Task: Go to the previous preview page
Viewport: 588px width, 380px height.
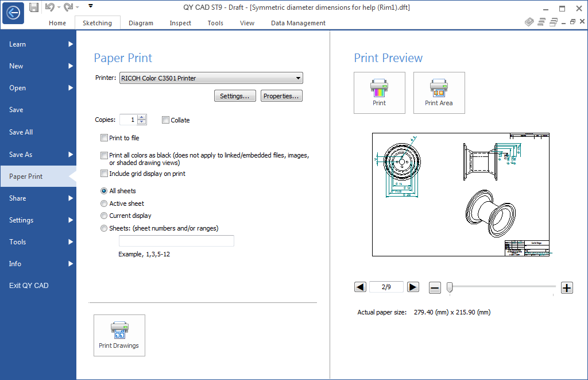Action: tap(360, 287)
